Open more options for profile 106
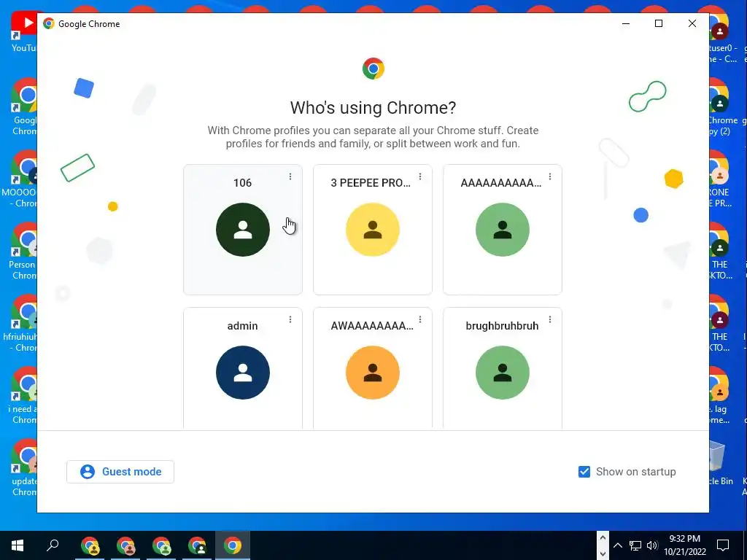The height and width of the screenshot is (560, 747). click(290, 176)
